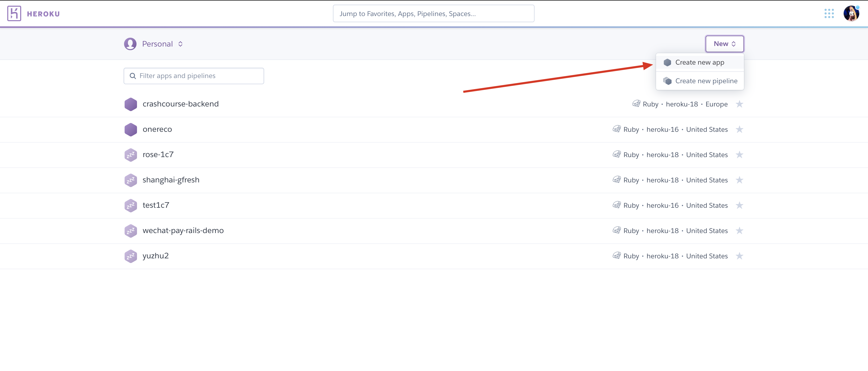
Task: Star the shanghai-gfresh app as favorite
Action: (x=739, y=180)
